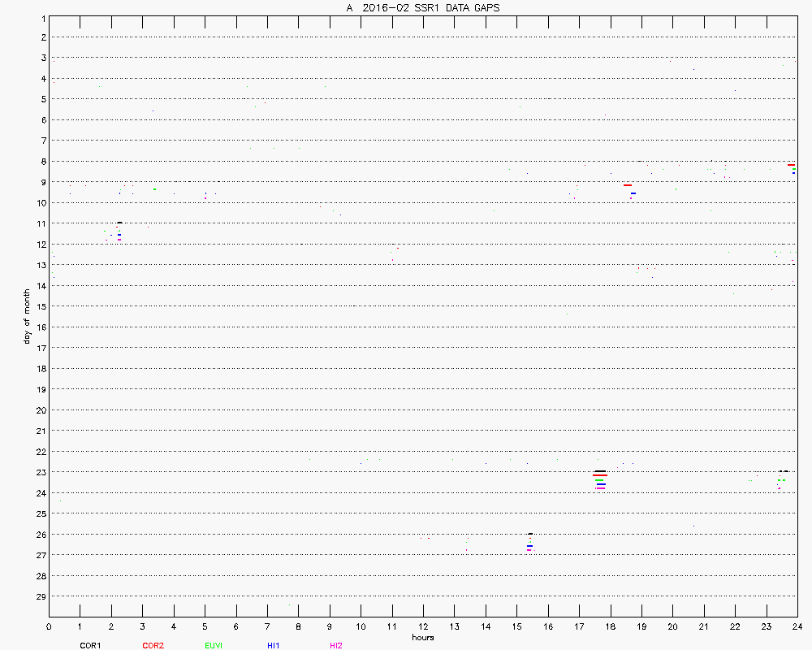Click the hour 24 x-axis tick label

tap(797, 626)
